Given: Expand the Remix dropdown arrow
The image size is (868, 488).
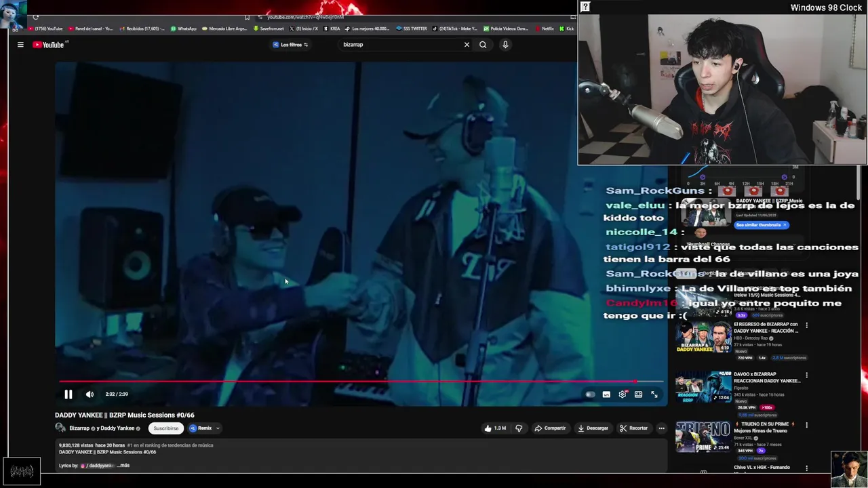Looking at the screenshot, I should pyautogui.click(x=218, y=428).
